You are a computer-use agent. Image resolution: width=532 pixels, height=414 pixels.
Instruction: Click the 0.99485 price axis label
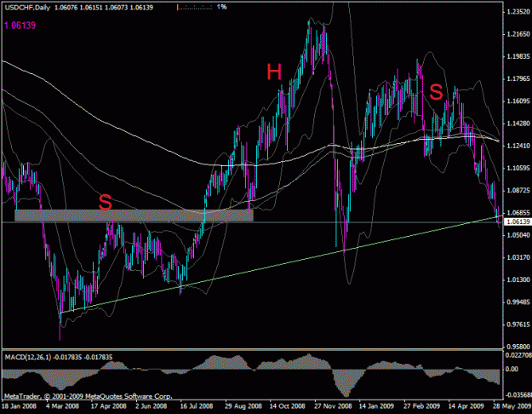[518, 302]
